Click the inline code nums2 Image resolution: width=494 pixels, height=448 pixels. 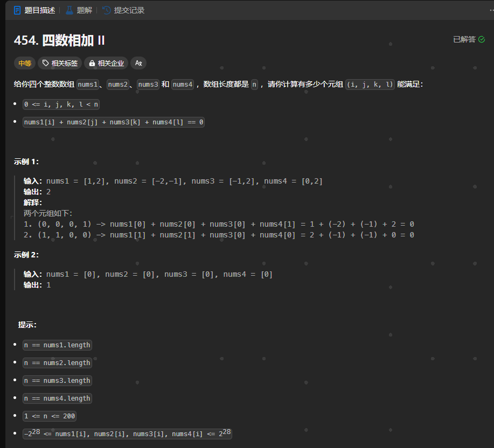[x=118, y=85]
